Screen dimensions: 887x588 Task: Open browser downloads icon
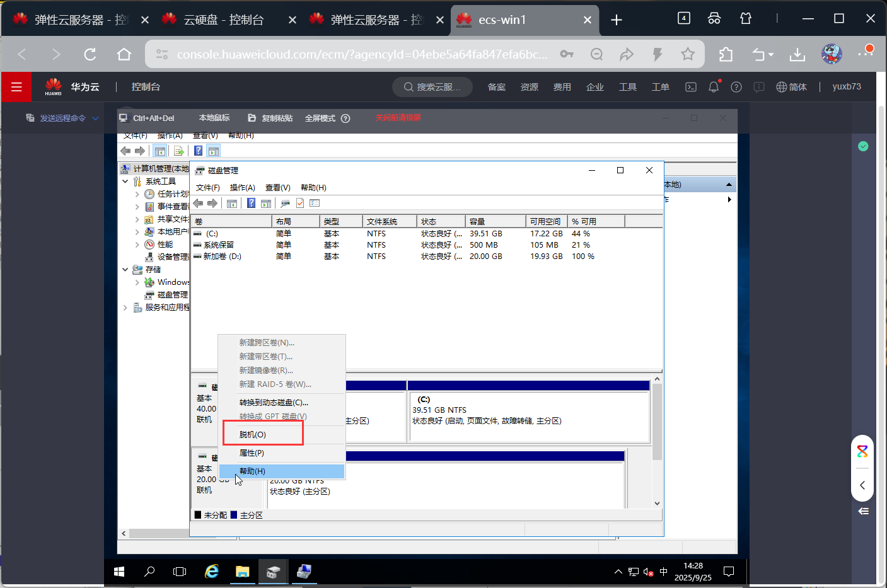(797, 55)
